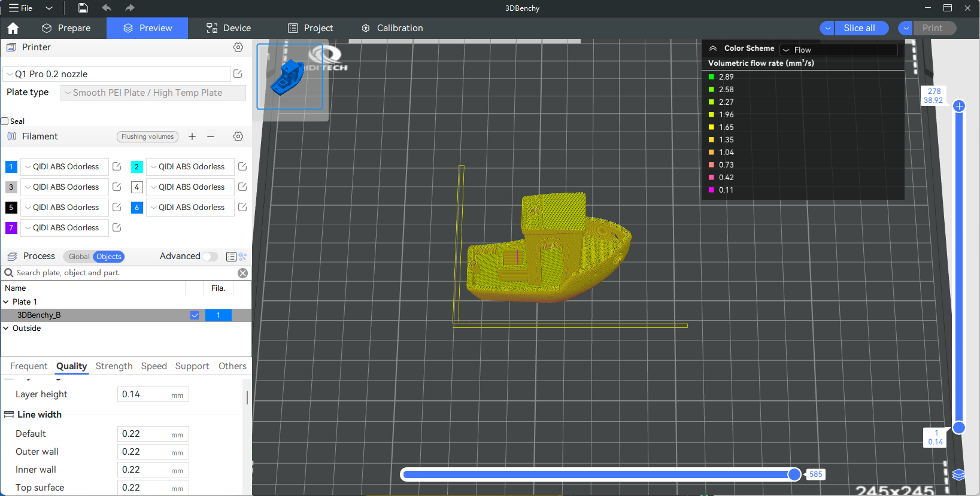Select the Plate 1 thumbnail
This screenshot has height=496, width=980.
[290, 77]
